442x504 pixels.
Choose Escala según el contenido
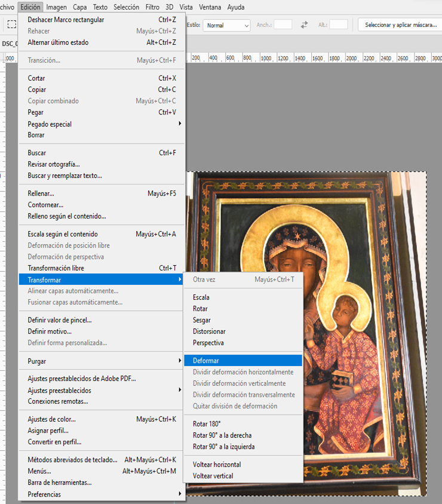[x=102, y=234]
